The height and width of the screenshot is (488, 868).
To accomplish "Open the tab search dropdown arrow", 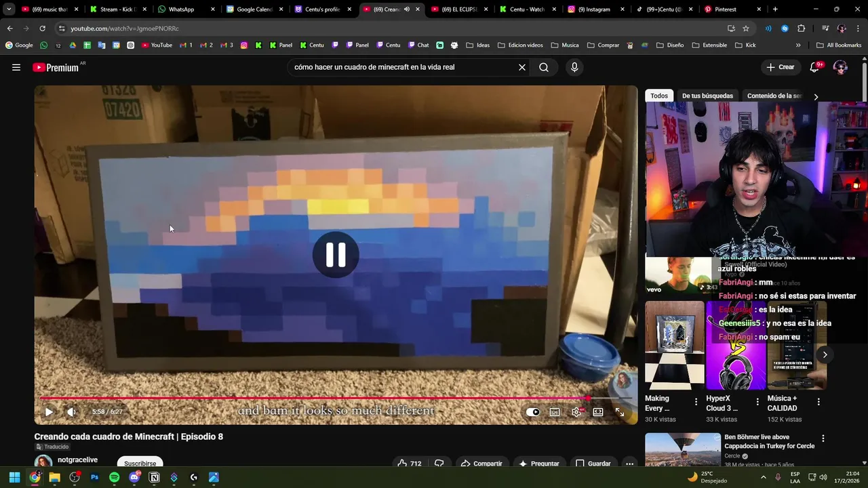I will (x=9, y=9).
